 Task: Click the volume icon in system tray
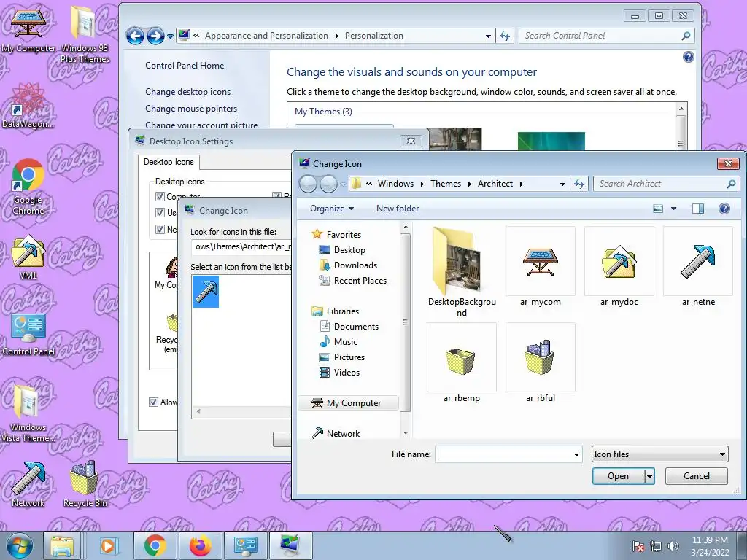pos(673,546)
